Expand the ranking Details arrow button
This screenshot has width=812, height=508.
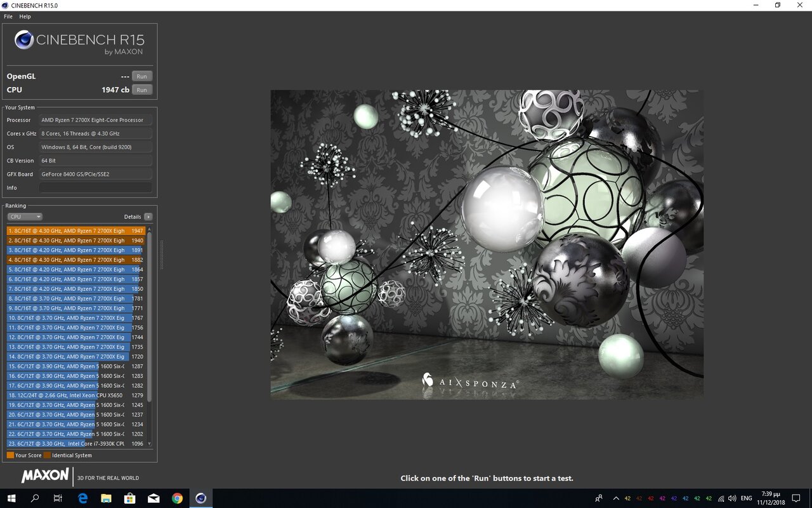148,217
